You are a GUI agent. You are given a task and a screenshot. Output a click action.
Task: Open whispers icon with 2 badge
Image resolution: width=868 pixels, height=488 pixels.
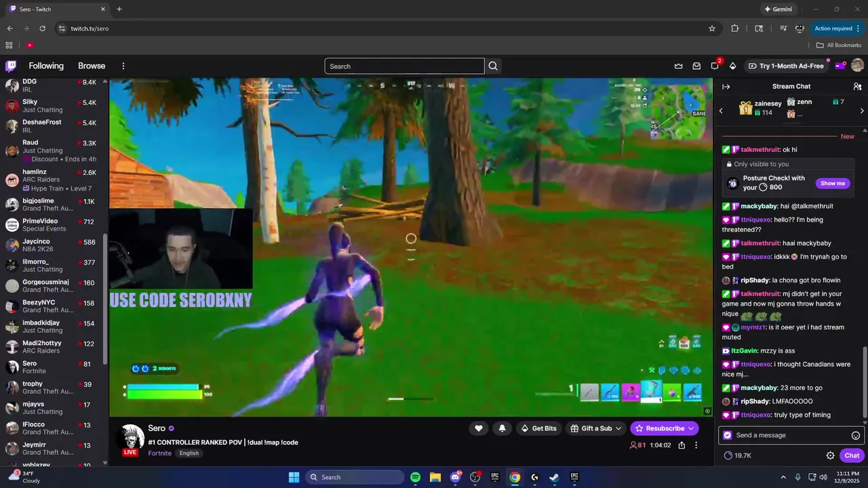715,66
